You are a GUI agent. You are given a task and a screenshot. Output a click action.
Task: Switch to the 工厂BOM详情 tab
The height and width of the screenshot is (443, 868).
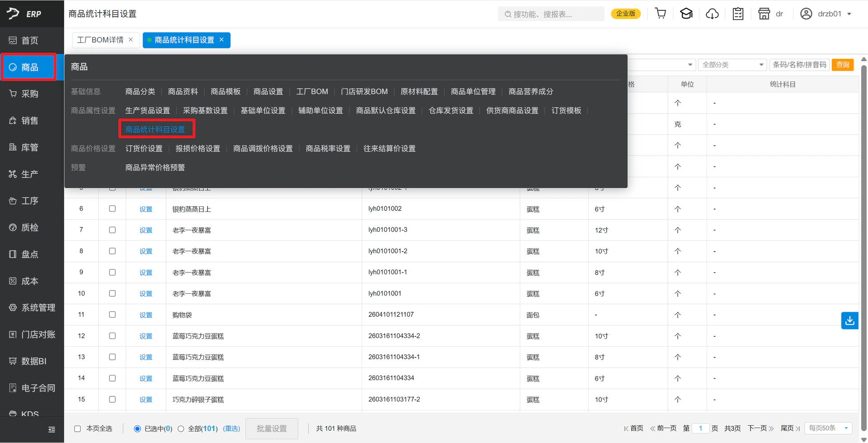(100, 40)
